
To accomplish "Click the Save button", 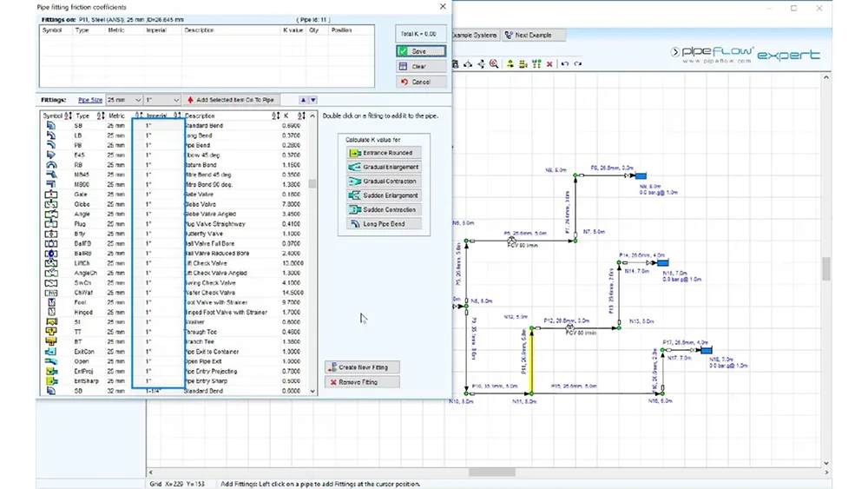I will point(421,51).
